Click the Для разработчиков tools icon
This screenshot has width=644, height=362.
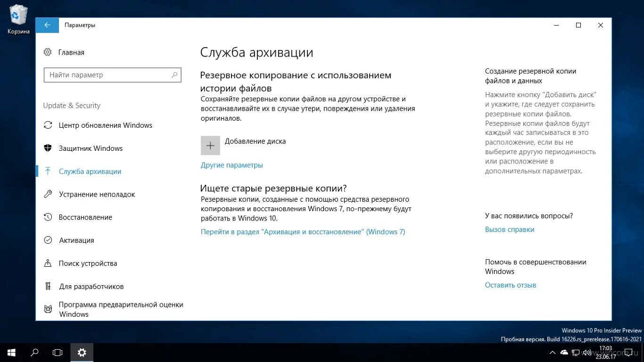[48, 286]
